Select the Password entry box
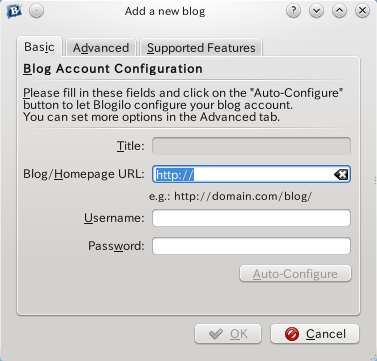The width and height of the screenshot is (377, 361). coord(251,246)
